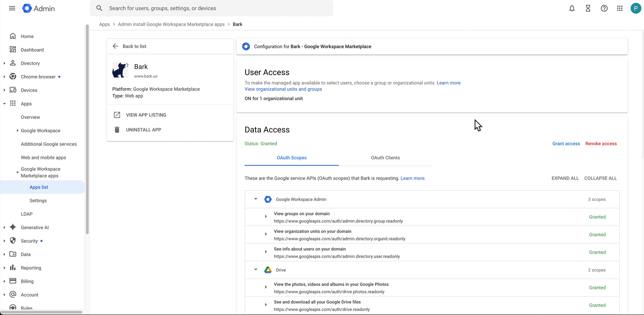Click the Chrome browser icon
Viewport: 644px width, 315px height.
13,76
